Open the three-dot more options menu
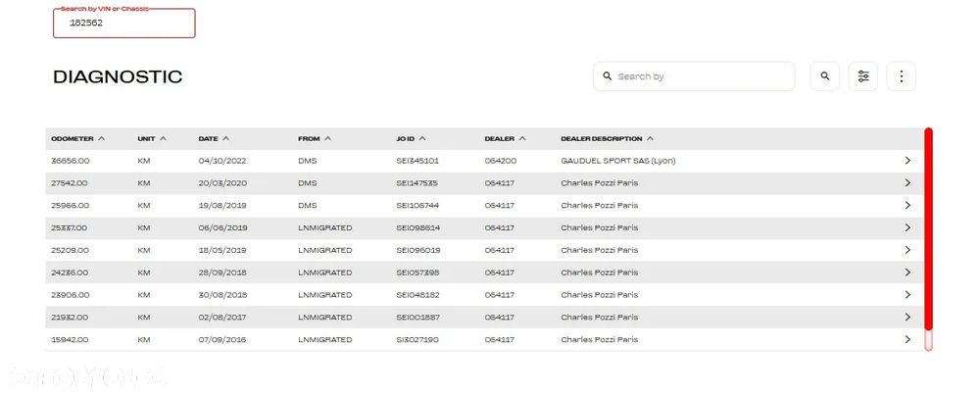 tap(901, 76)
